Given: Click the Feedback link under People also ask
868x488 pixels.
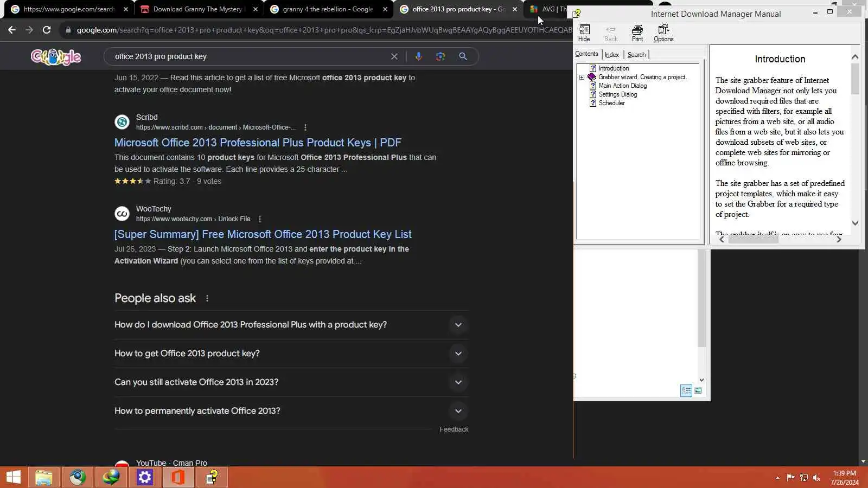Looking at the screenshot, I should pyautogui.click(x=454, y=429).
